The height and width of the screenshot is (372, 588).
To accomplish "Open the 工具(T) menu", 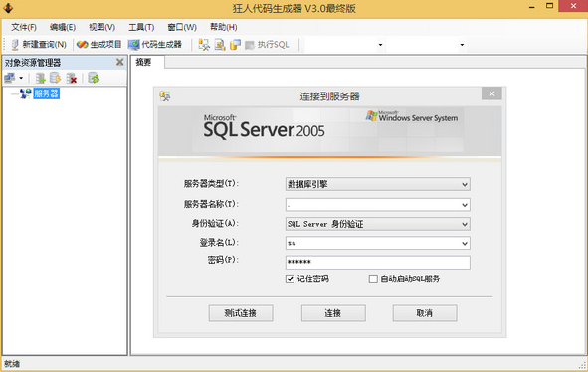I will pyautogui.click(x=141, y=27).
